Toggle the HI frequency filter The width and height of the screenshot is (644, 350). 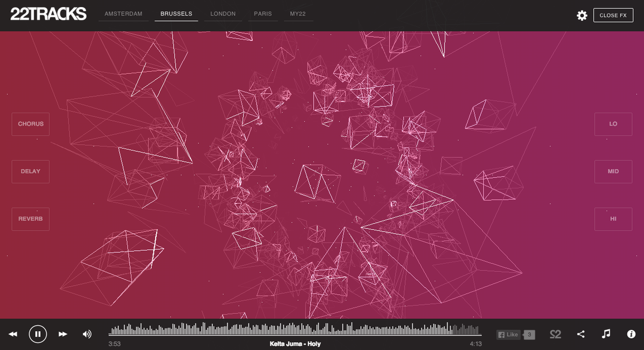[x=613, y=219]
